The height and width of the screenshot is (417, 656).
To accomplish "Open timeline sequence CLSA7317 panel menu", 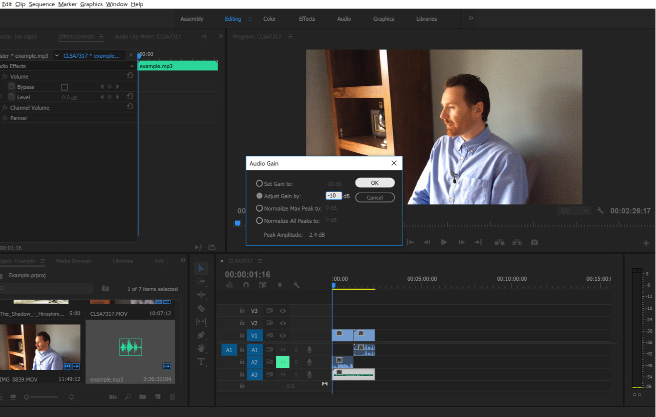I will pyautogui.click(x=260, y=261).
